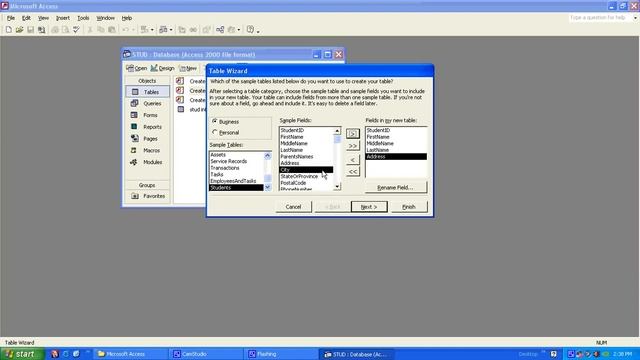This screenshot has height=360, width=640.
Task: Click the single arrow remove field button
Action: [353, 159]
